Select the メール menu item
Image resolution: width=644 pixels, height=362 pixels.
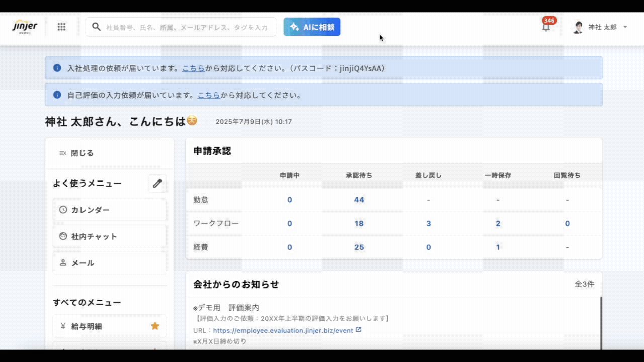pyautogui.click(x=109, y=263)
